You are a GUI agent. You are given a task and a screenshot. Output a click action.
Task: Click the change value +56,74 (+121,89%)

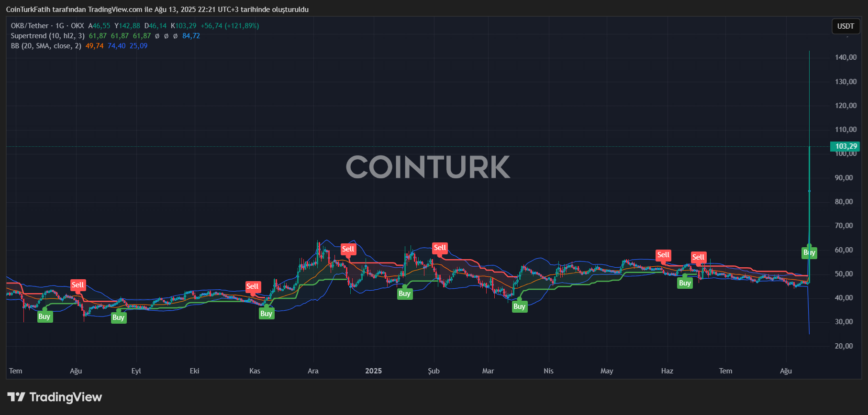coord(230,26)
